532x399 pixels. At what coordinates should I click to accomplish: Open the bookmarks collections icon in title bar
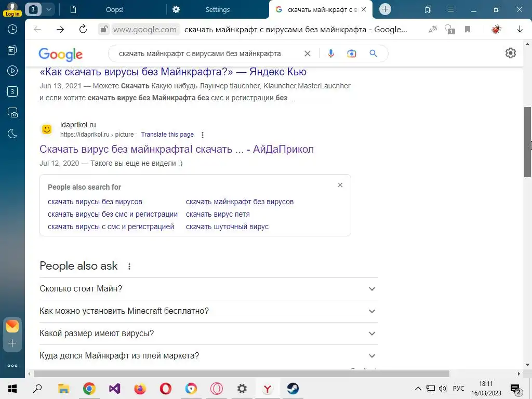(428, 9)
